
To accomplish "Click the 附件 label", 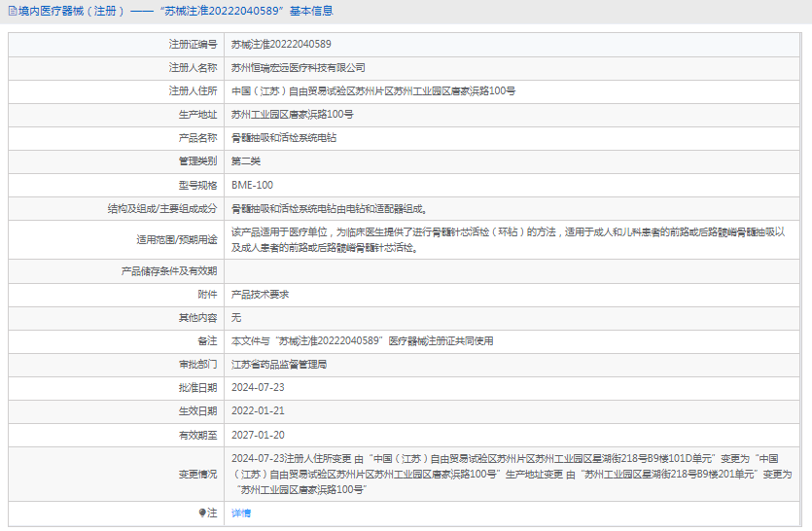I will (x=207, y=295).
